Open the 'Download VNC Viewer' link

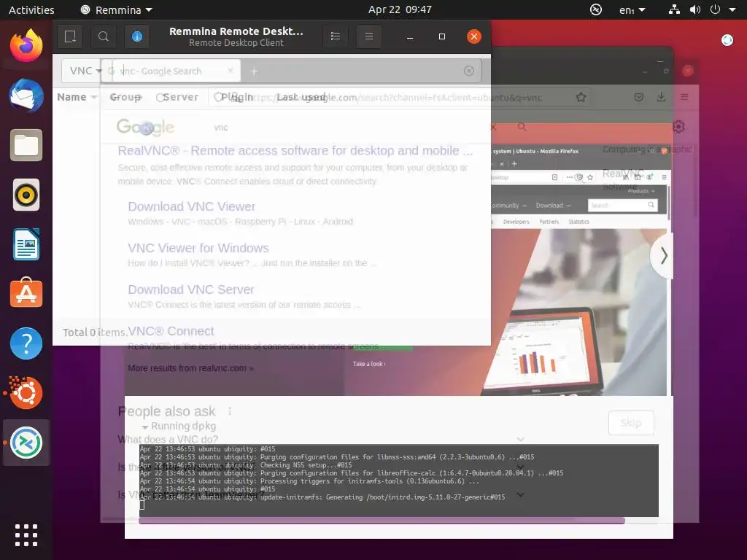pos(192,206)
